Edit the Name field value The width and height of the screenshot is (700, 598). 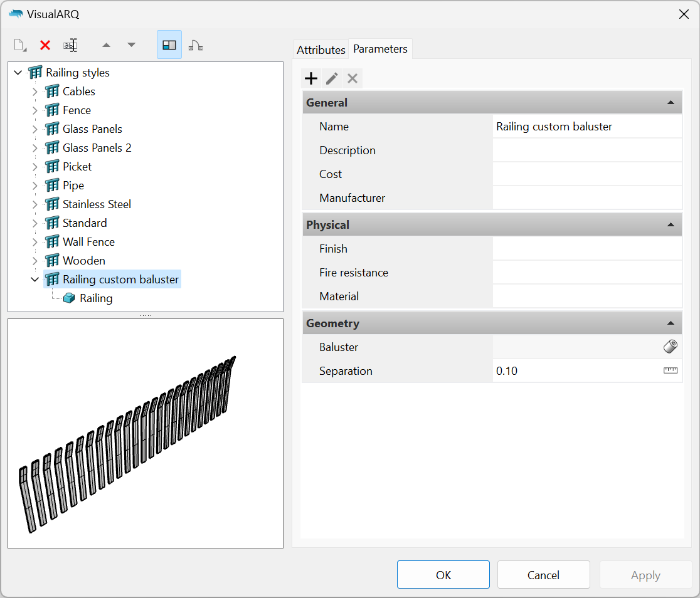coord(587,126)
